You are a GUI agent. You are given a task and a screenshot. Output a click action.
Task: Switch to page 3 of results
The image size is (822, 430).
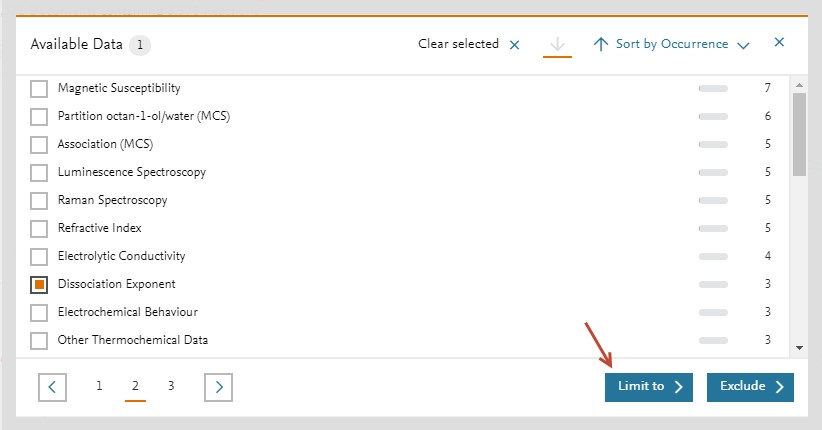click(171, 386)
